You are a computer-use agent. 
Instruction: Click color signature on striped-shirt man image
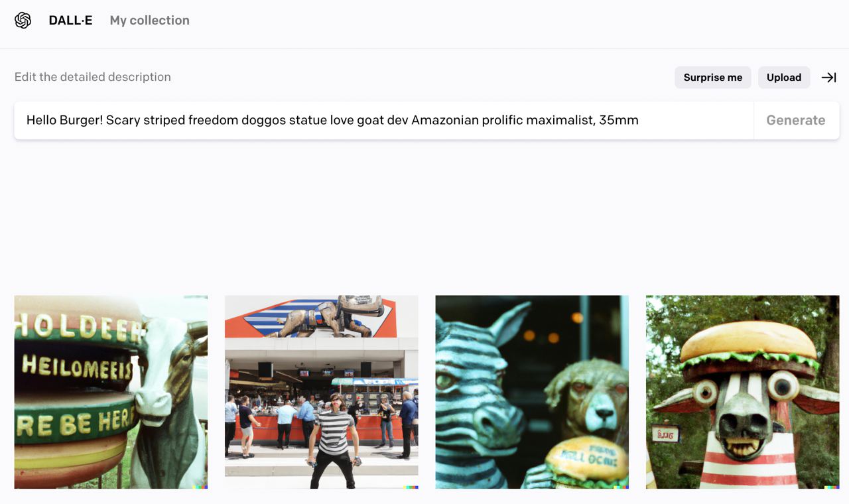click(411, 487)
